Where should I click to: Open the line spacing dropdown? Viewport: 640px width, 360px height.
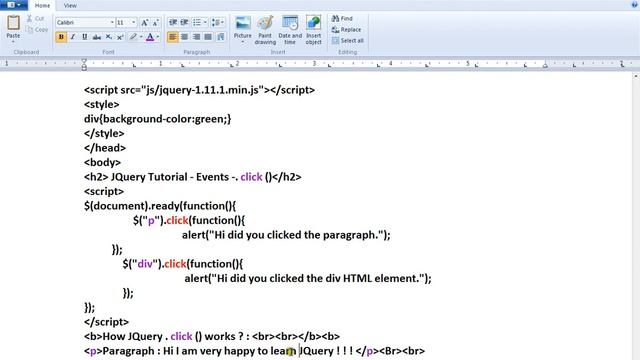(x=218, y=22)
